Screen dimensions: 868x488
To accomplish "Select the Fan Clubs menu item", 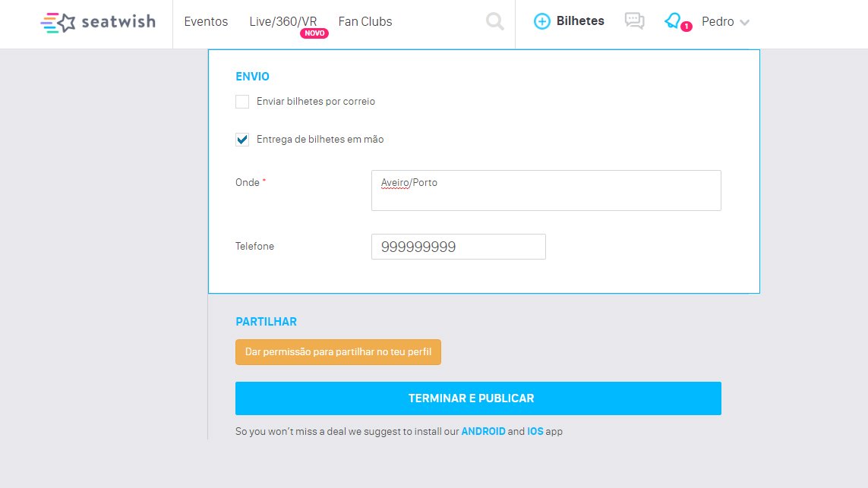I will tap(365, 21).
